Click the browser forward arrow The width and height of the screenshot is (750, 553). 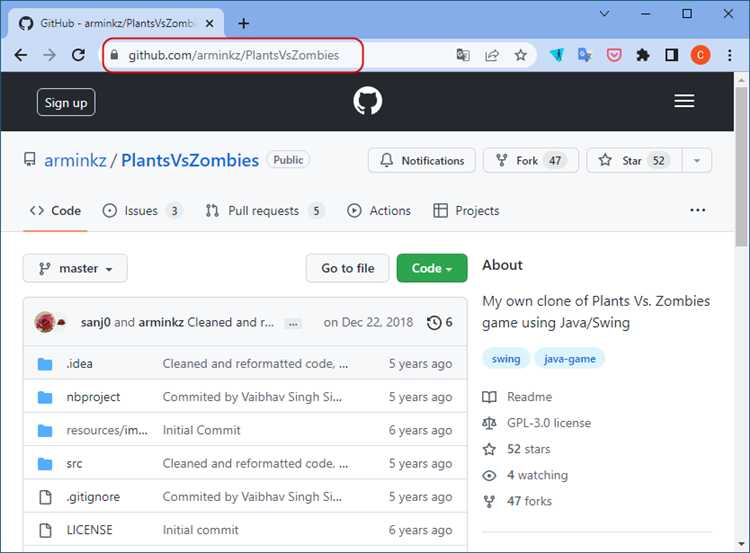(49, 55)
